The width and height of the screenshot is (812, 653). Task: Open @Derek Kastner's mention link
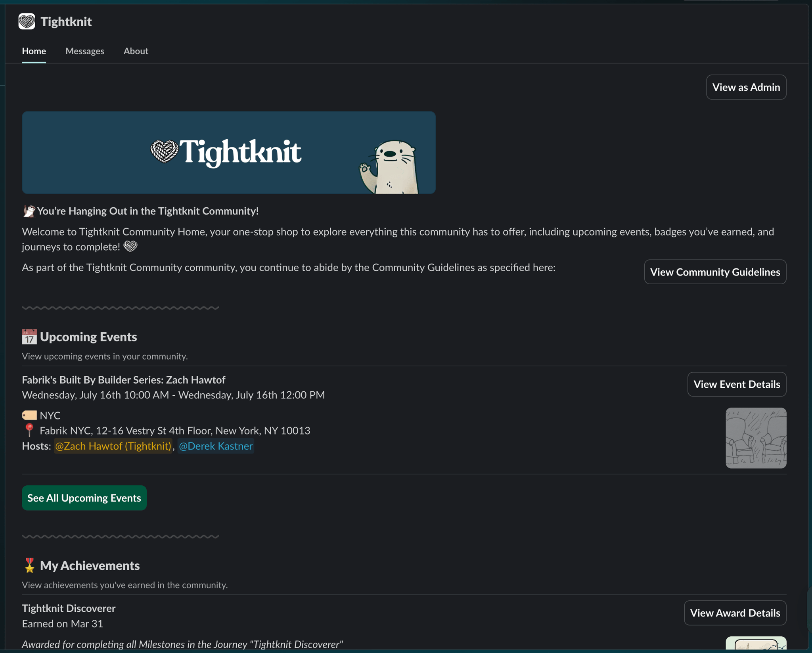pyautogui.click(x=216, y=446)
